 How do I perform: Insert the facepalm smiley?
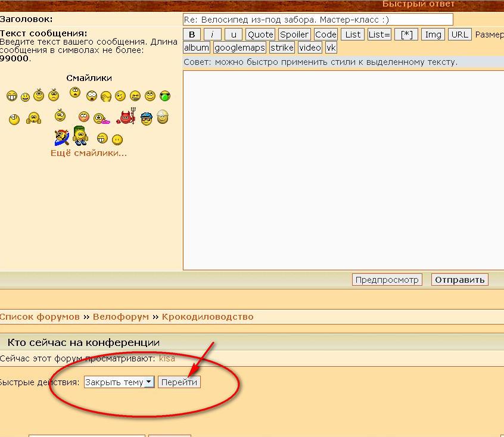tap(106, 96)
